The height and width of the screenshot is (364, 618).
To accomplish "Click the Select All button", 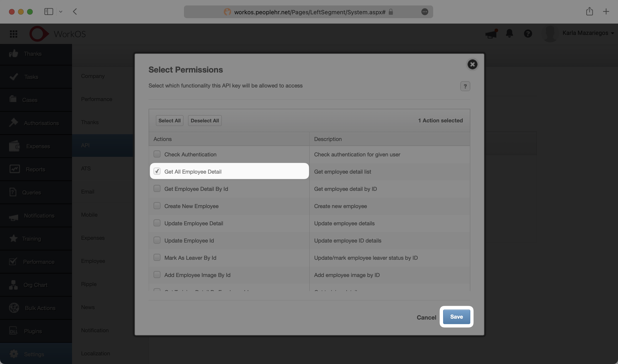I will point(169,120).
